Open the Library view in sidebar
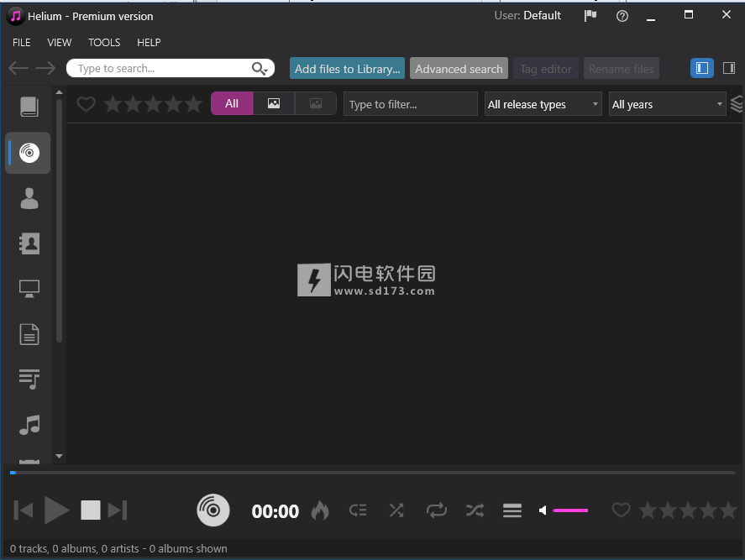Image resolution: width=745 pixels, height=560 pixels. 29,107
